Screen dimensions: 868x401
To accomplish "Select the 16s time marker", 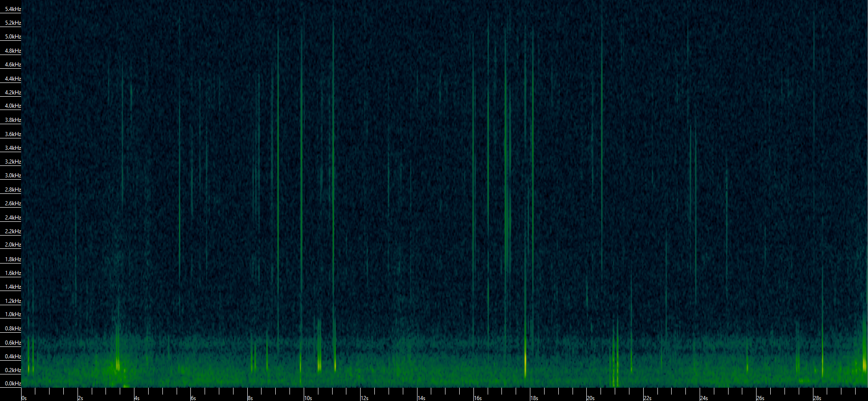I will click(x=478, y=398).
